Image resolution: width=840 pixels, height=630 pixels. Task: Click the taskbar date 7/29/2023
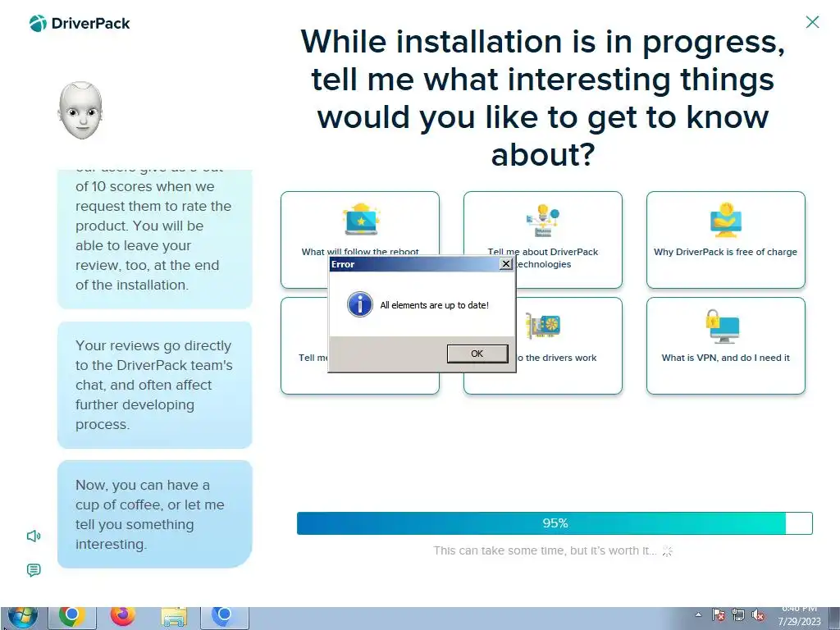coord(799,622)
